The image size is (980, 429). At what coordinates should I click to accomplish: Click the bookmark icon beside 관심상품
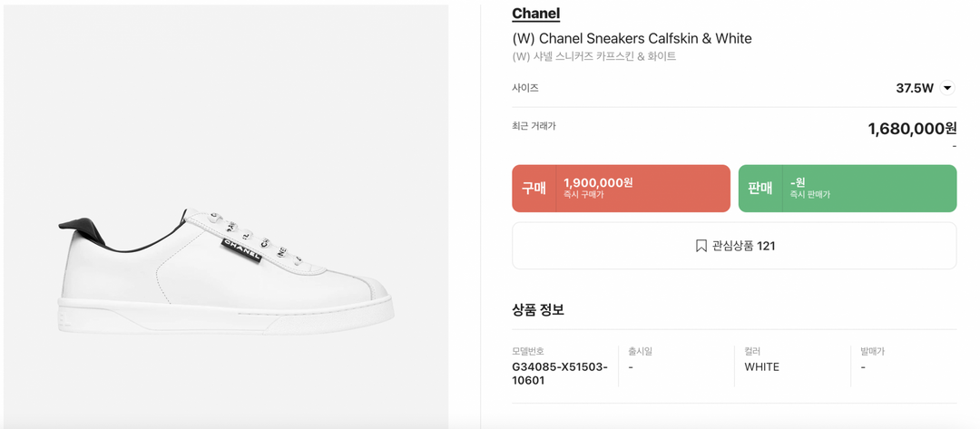click(x=701, y=246)
